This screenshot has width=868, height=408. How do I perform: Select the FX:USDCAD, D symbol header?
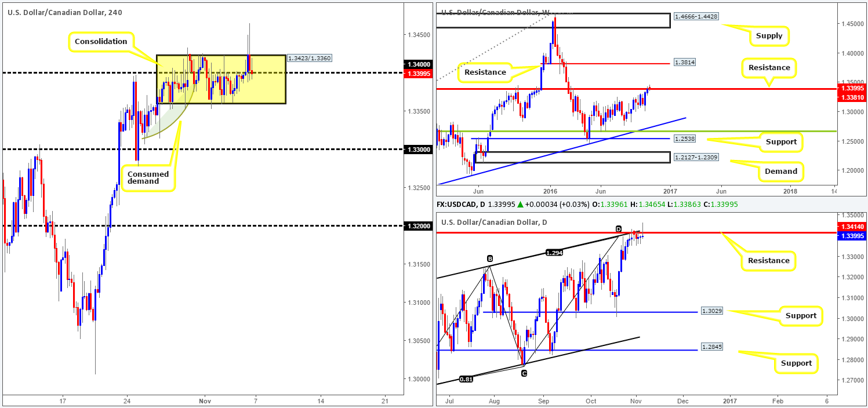pos(462,203)
